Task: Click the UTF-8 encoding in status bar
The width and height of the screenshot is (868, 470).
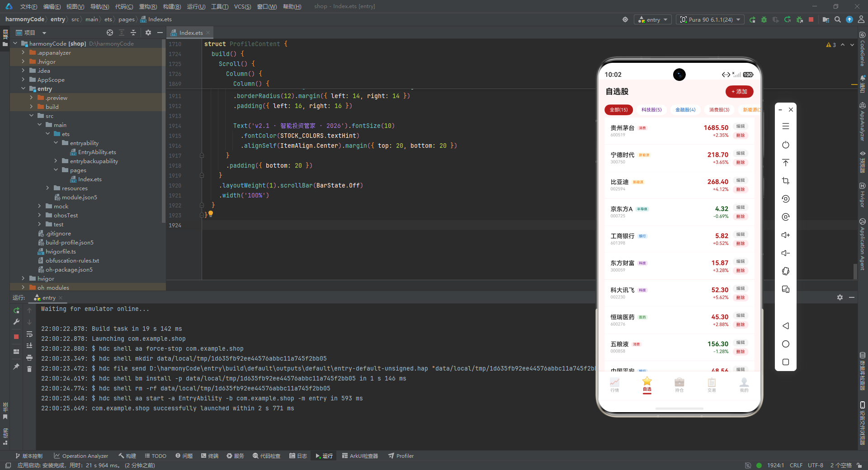Action: coord(816,465)
